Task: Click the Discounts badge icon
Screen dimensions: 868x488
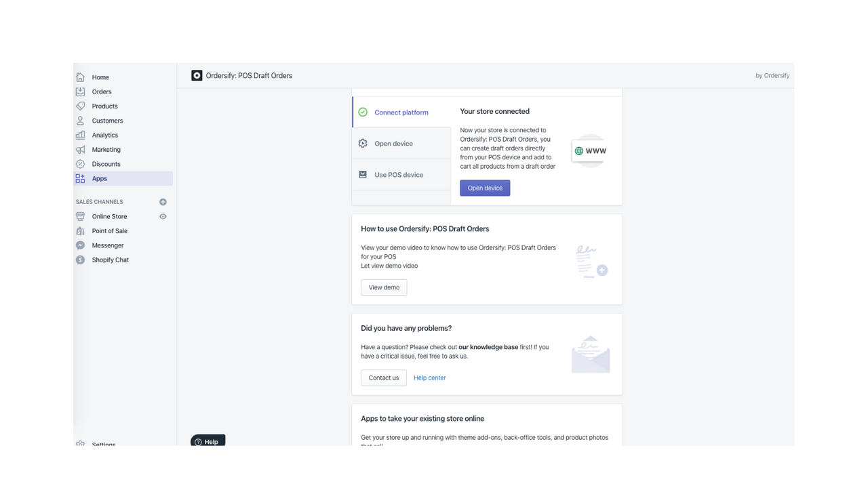Action: (x=80, y=164)
